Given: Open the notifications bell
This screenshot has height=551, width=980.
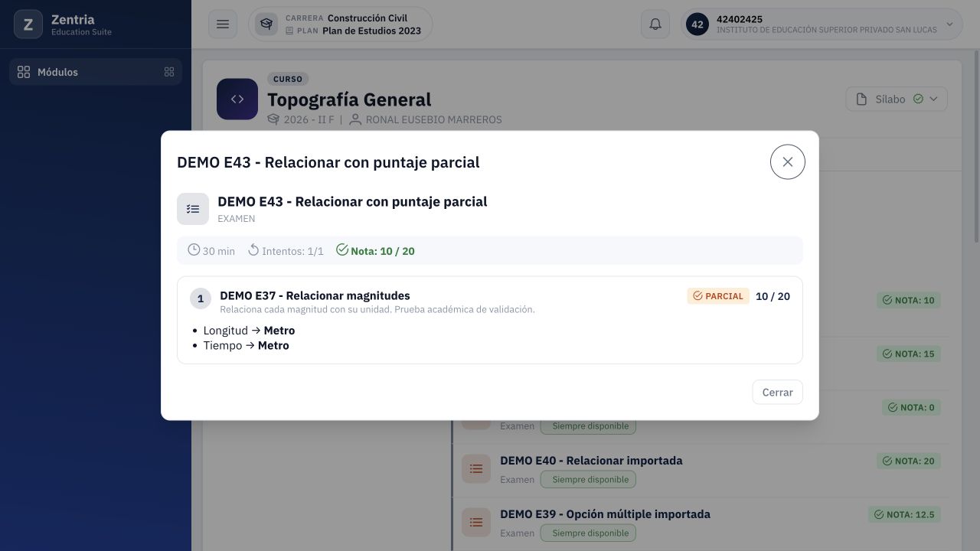Looking at the screenshot, I should pyautogui.click(x=655, y=24).
